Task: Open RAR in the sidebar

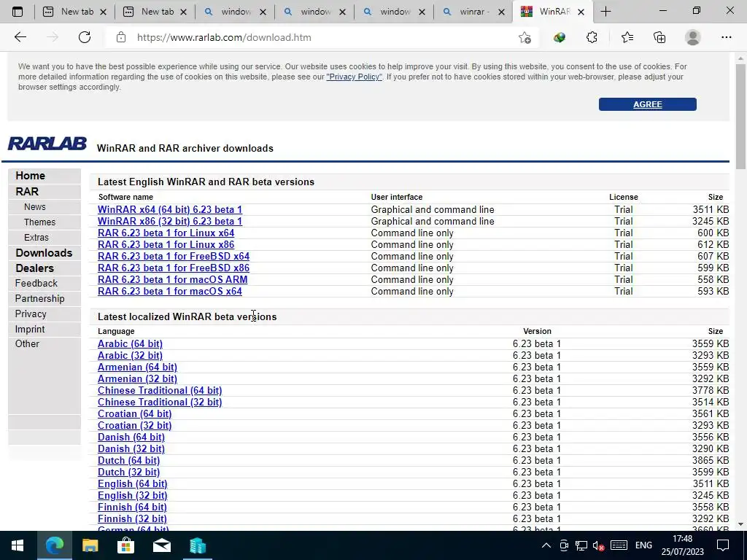Action: click(x=27, y=192)
